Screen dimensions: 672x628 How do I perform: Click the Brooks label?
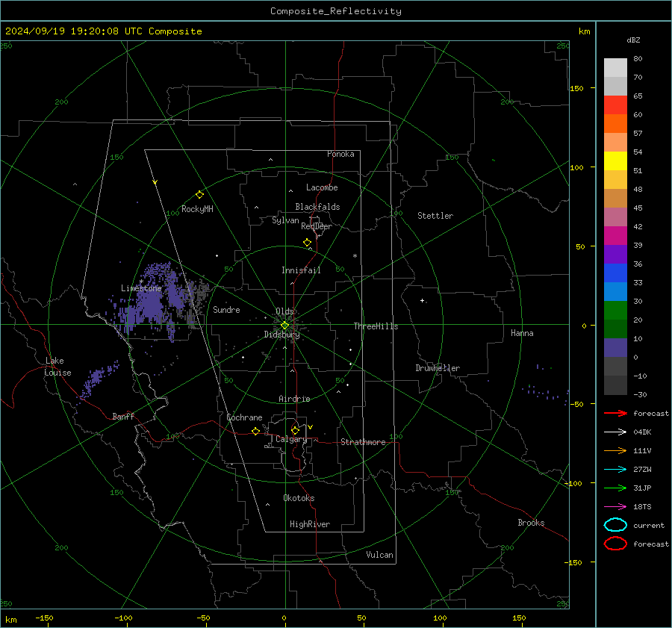point(531,523)
